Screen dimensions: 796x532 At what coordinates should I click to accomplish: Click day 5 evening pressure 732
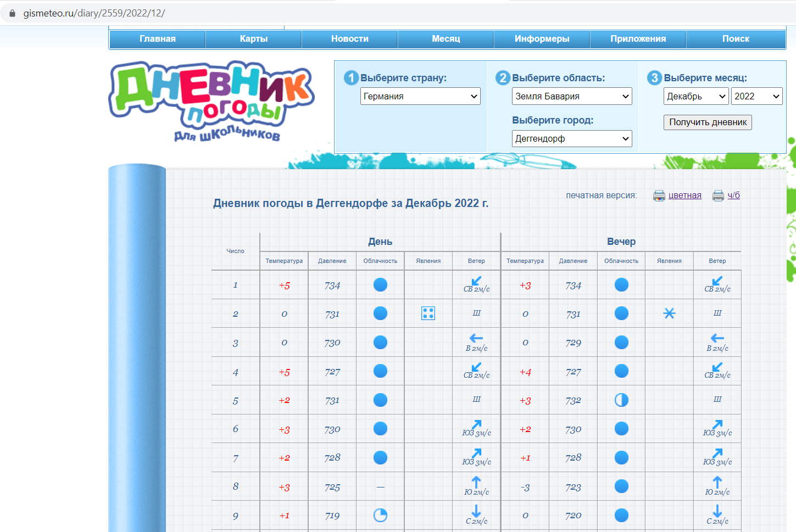(573, 401)
